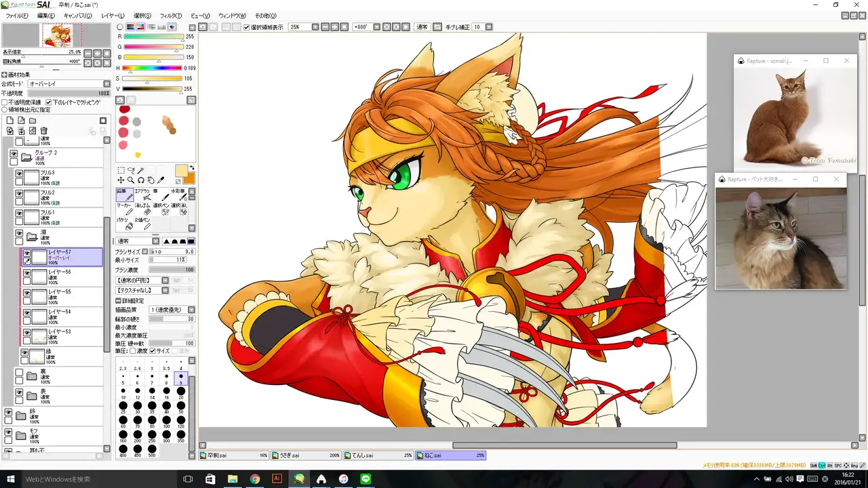Select brush size 20 preset
This screenshot has width=868, height=488.
pos(181,392)
